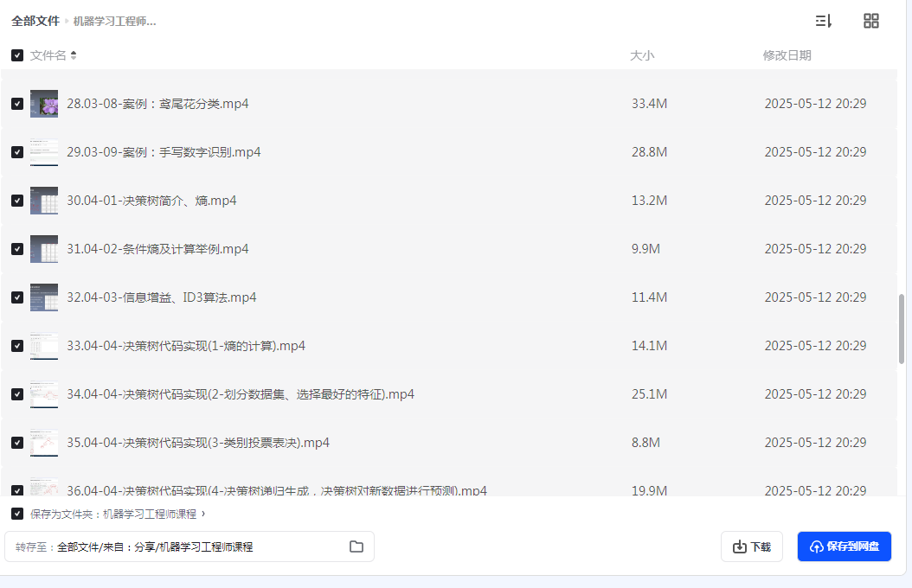912x588 pixels.
Task: Toggle the select-all checkbox beside 文件名
Action: point(17,55)
